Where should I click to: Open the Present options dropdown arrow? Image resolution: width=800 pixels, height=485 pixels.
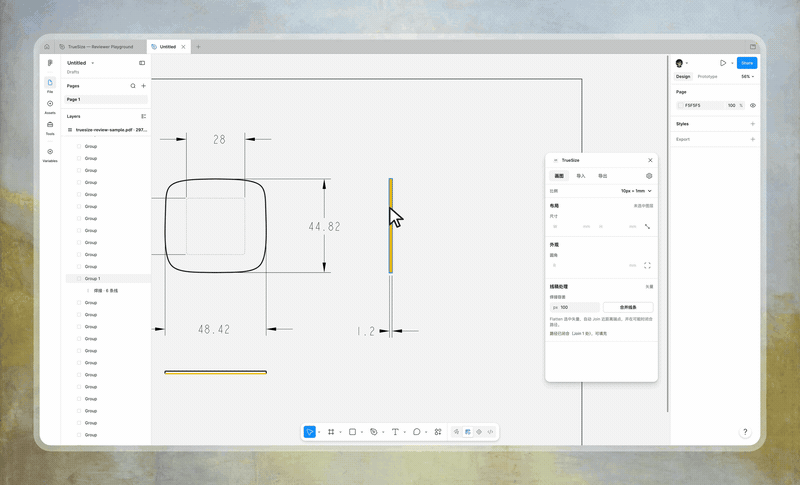coord(732,63)
